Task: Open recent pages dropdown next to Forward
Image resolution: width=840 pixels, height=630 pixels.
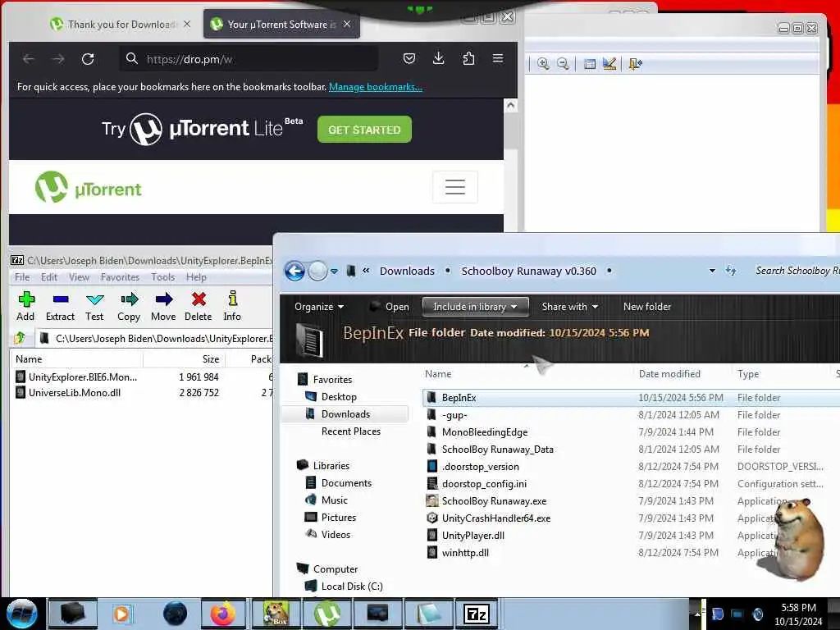Action: click(335, 271)
